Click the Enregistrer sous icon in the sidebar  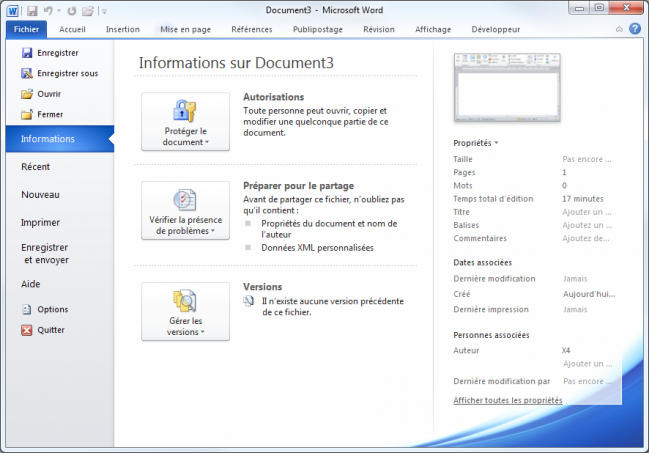26,73
